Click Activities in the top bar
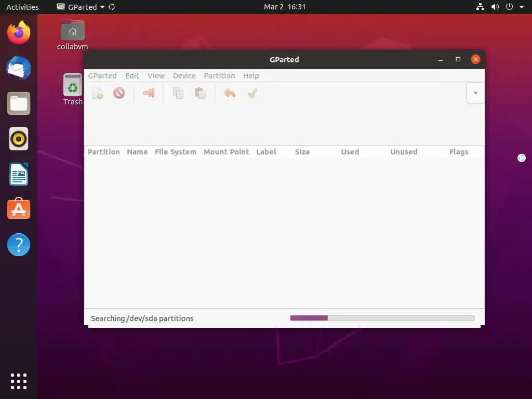The image size is (532, 399). click(x=22, y=7)
